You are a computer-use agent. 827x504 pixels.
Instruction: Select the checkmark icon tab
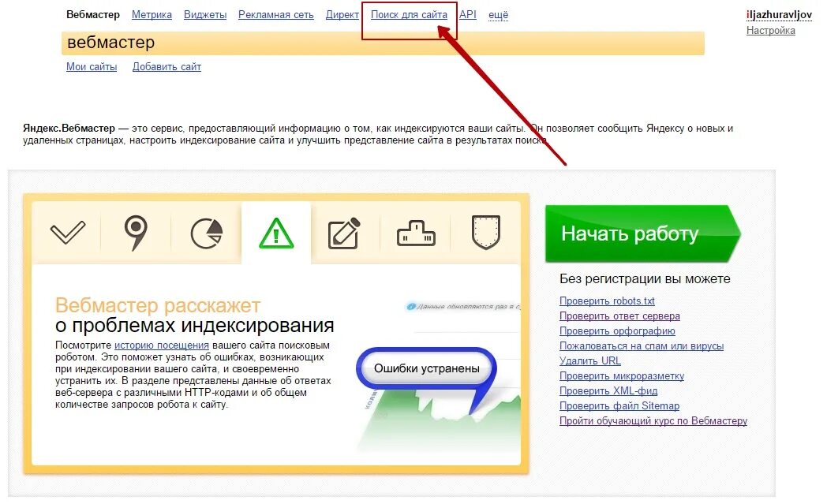click(x=68, y=233)
